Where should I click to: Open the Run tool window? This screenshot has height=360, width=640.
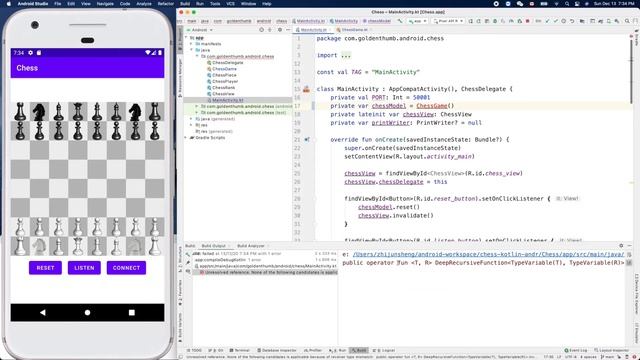coord(338,350)
